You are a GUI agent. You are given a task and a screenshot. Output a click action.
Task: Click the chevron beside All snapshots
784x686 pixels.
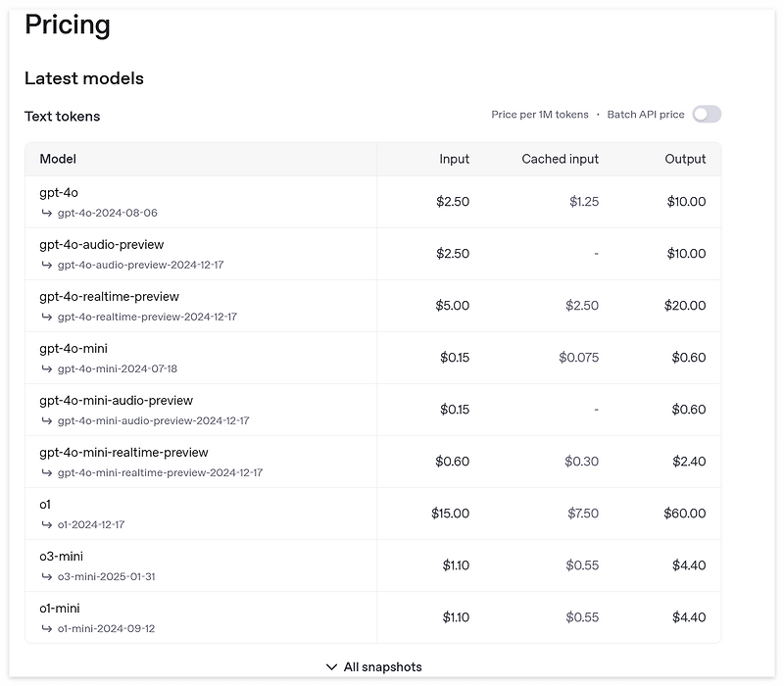coord(331,667)
